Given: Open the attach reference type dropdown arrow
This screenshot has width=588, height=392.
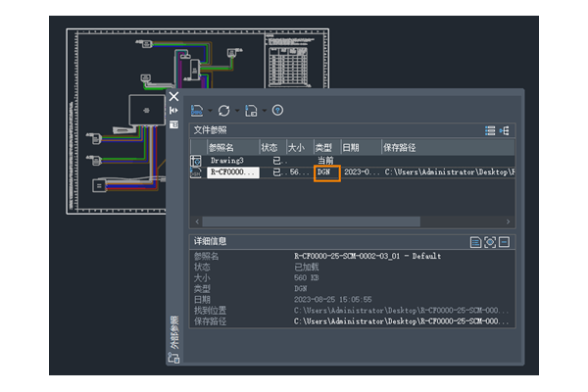Looking at the screenshot, I should pos(210,111).
